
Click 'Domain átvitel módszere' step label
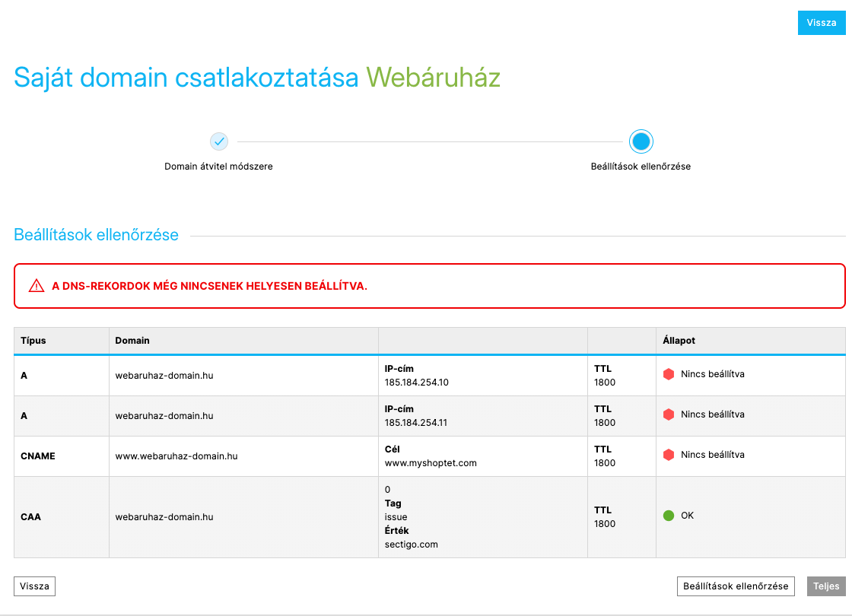coord(218,167)
